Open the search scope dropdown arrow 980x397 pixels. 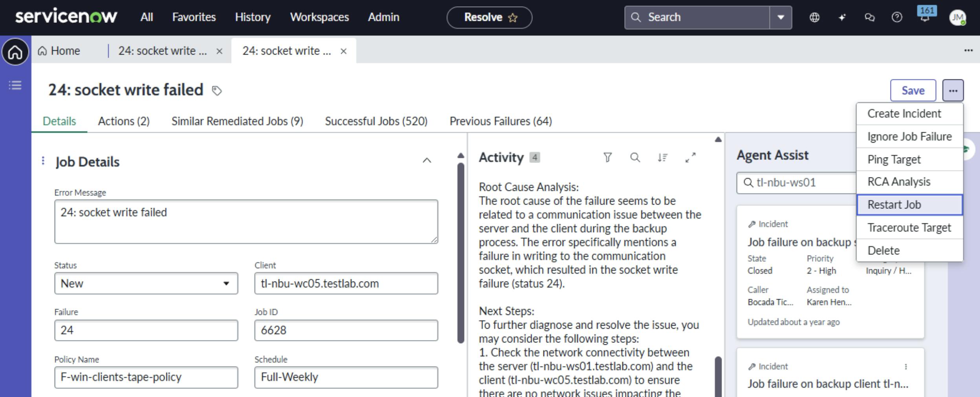click(781, 17)
